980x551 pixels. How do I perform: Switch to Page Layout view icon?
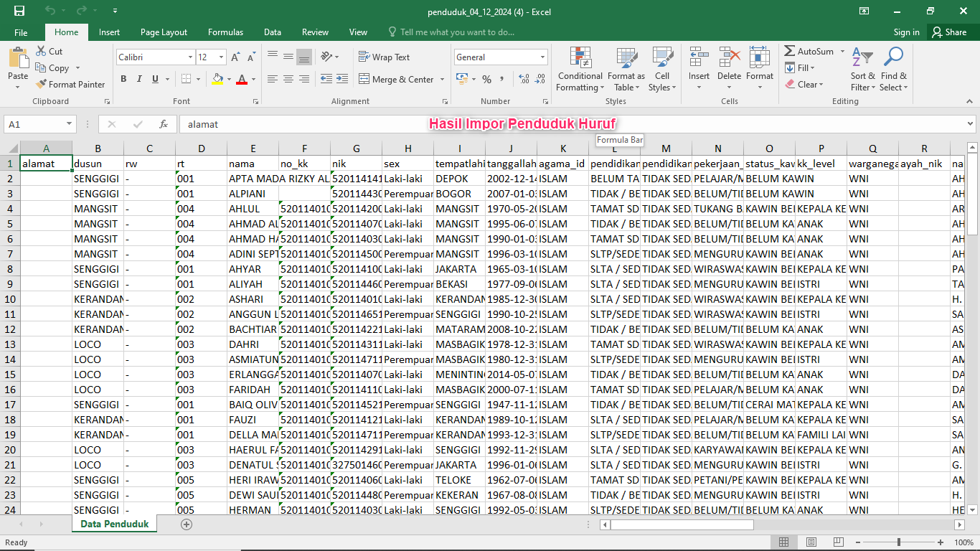tap(811, 543)
